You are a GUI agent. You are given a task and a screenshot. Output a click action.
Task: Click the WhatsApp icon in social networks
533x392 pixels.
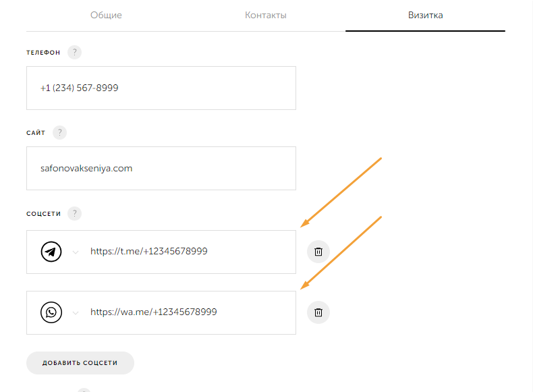pyautogui.click(x=51, y=312)
